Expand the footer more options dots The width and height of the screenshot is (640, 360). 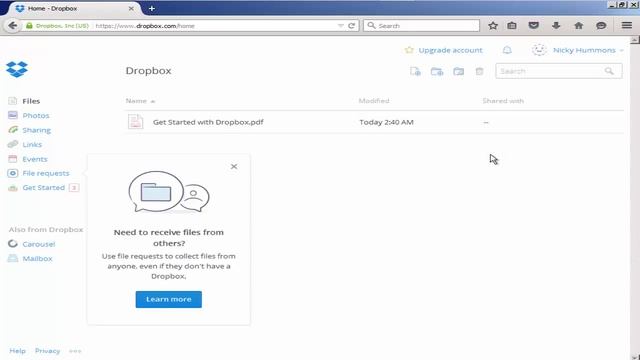coord(75,351)
